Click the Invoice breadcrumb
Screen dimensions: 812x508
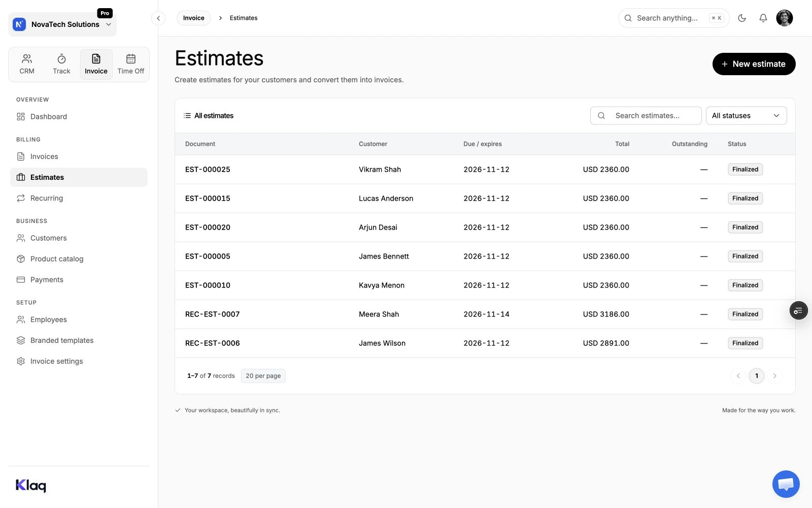[194, 18]
